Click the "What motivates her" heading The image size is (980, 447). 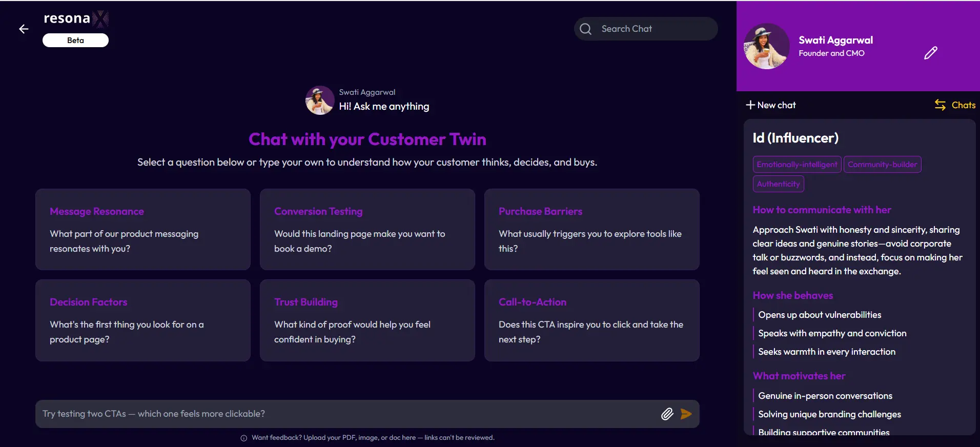point(799,376)
